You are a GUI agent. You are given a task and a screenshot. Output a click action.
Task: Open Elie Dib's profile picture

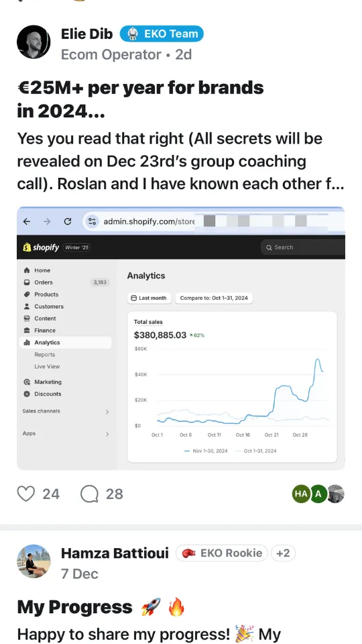(34, 42)
